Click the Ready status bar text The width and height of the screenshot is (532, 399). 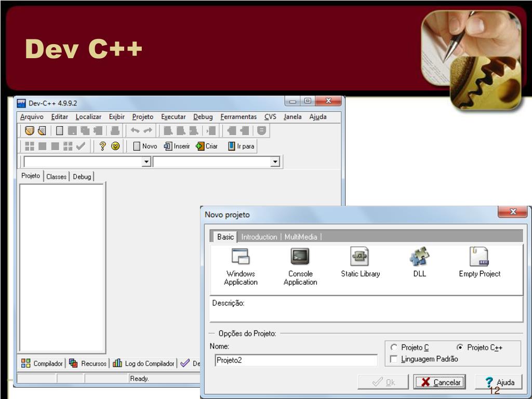[139, 378]
